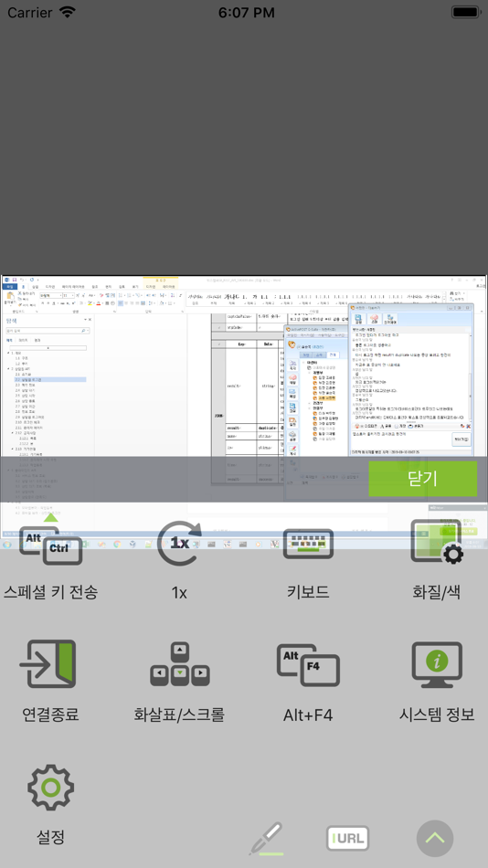This screenshot has height=868, width=488.
Task: Tap the green 닫기 close button
Action: pyautogui.click(x=422, y=479)
